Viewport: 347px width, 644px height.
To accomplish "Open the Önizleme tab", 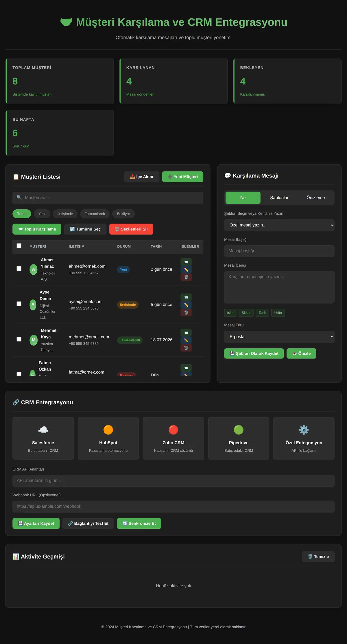I will point(315,198).
